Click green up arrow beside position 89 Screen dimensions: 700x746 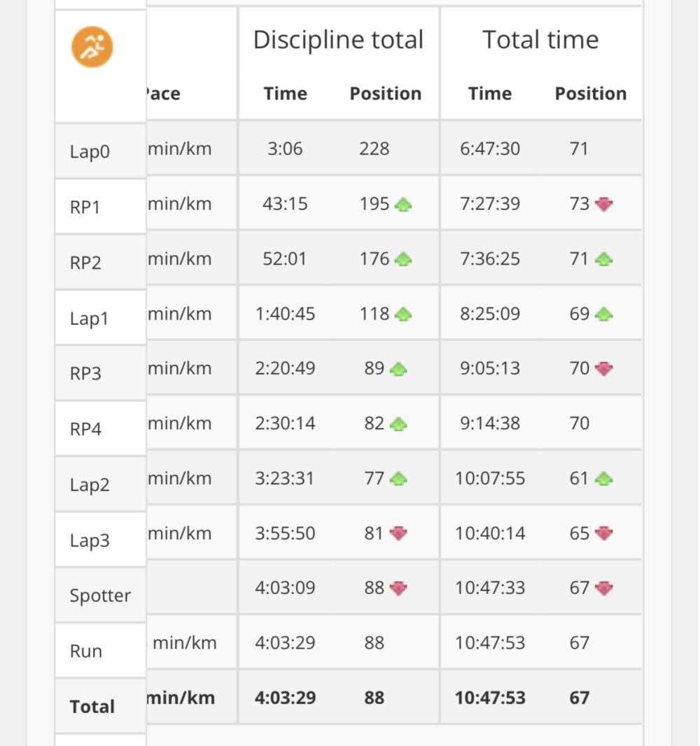point(398,368)
